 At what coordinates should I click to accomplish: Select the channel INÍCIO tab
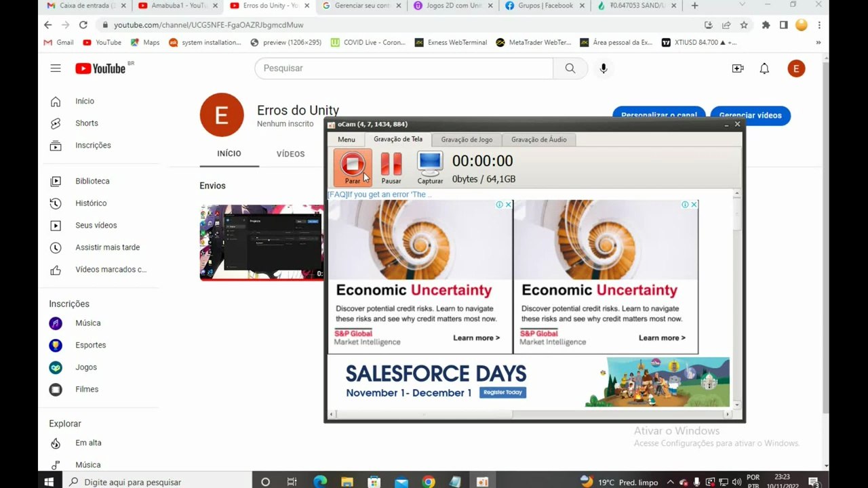(229, 154)
